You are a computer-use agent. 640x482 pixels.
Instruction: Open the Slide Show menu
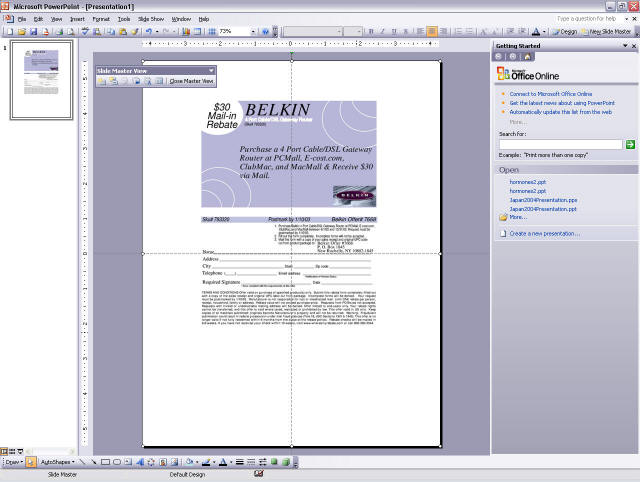tap(151, 19)
